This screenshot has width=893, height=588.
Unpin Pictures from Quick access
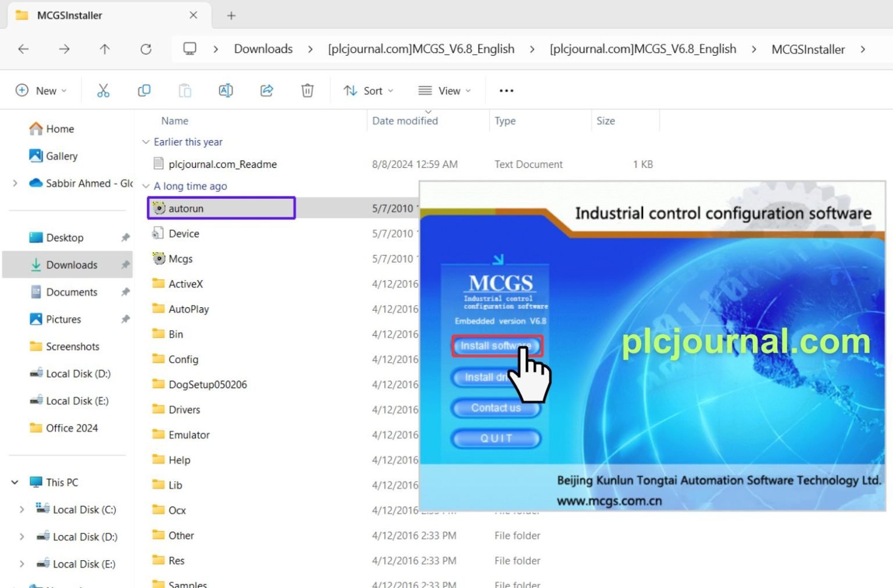(126, 319)
